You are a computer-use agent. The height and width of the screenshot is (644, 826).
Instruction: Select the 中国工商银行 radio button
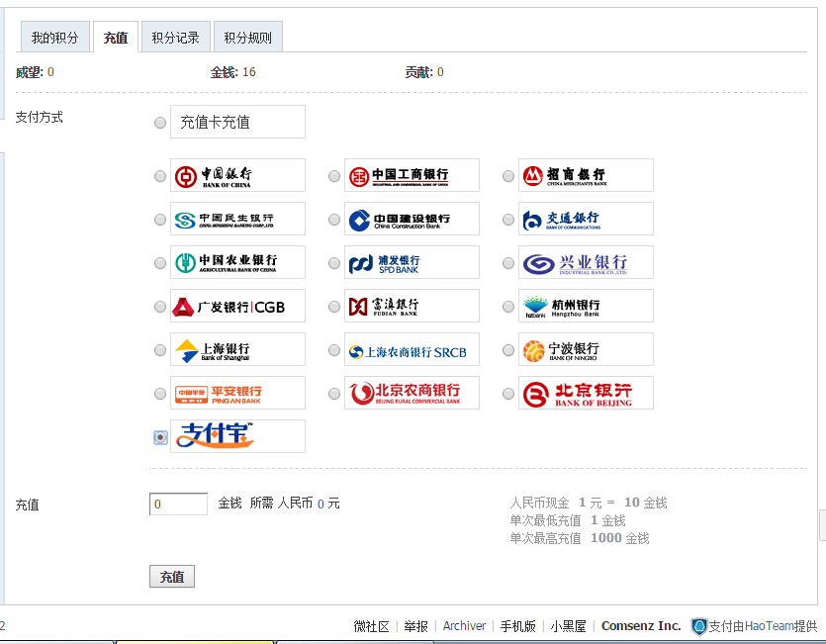[x=334, y=176]
